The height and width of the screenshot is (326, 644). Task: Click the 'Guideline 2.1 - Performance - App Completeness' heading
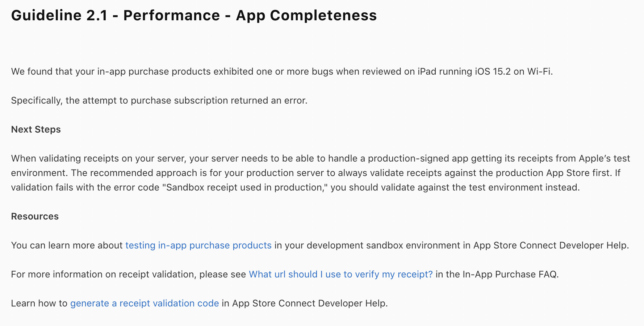coord(194,16)
